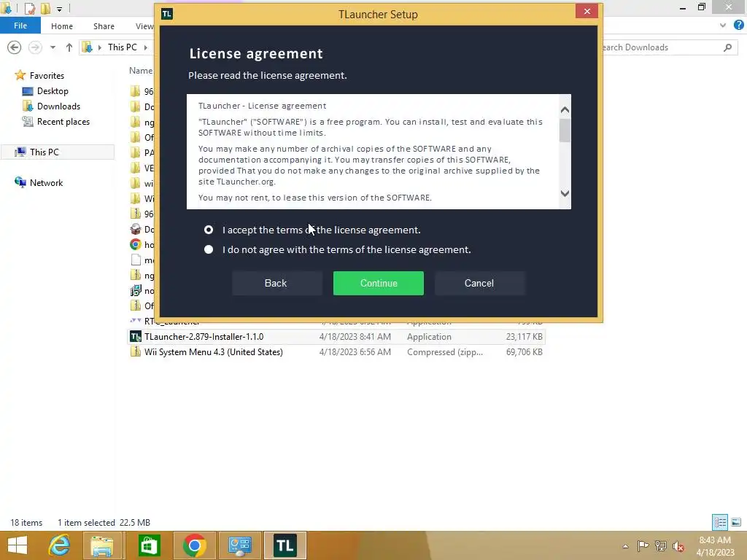747x560 pixels.
Task: Open the quick access toolbar dropdown
Action: tap(59, 9)
